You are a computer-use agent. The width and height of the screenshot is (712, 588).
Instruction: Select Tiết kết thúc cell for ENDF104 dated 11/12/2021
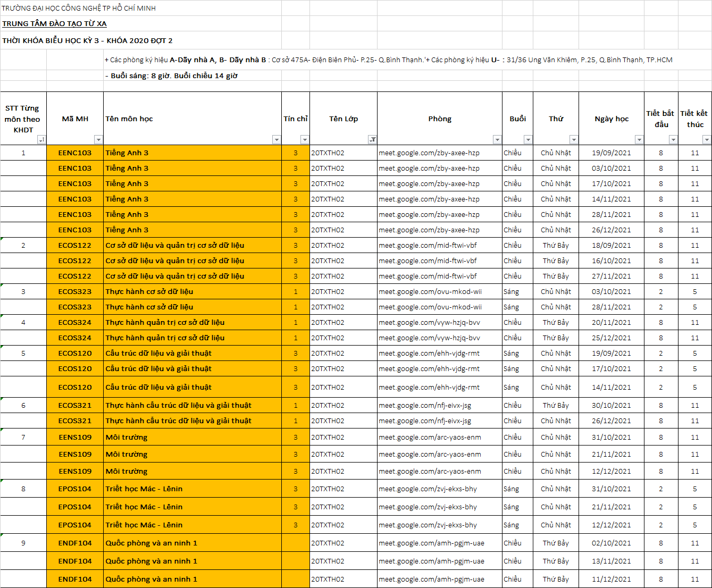click(x=695, y=579)
